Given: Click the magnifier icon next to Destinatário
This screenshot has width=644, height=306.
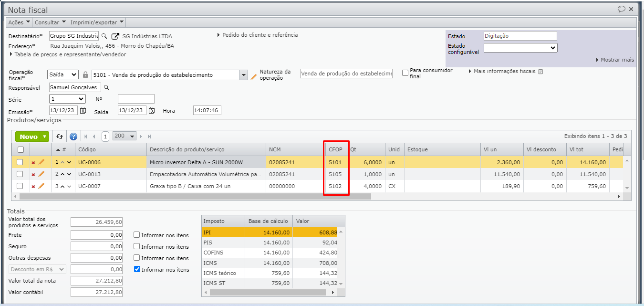Looking at the screenshot, I should tap(104, 36).
